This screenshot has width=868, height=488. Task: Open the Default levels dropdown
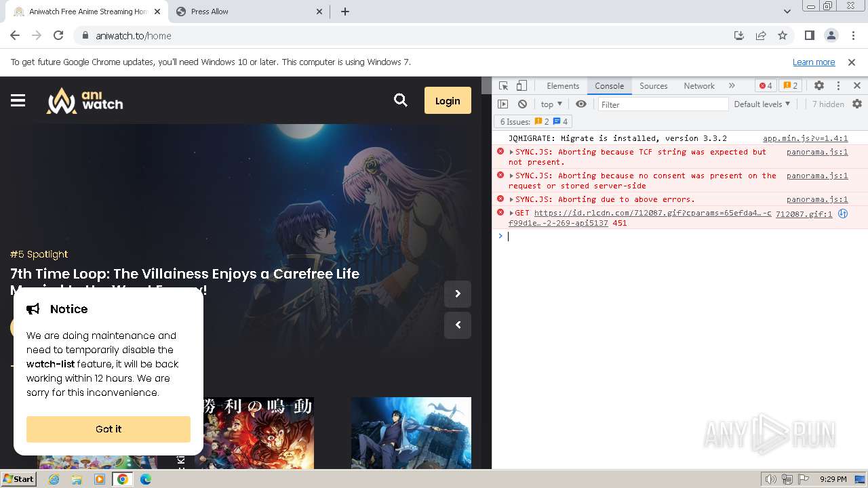[x=762, y=104]
